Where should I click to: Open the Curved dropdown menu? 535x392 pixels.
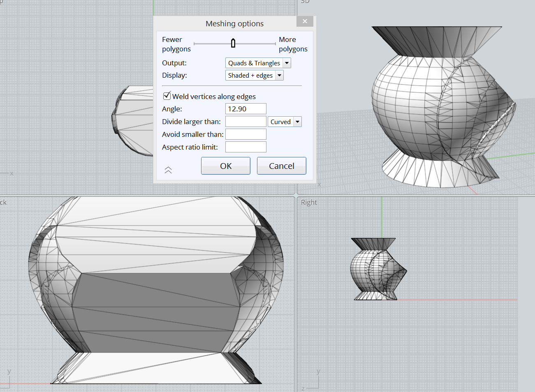(x=285, y=122)
